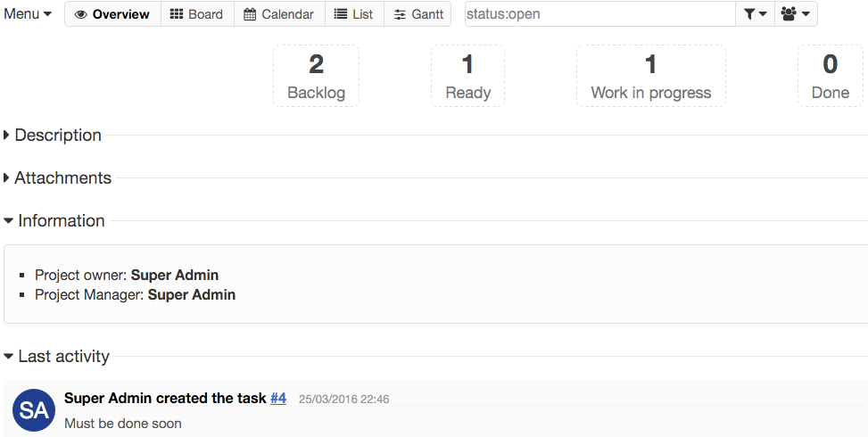The height and width of the screenshot is (437, 868).
Task: Click the SA user avatar
Action: tap(34, 410)
